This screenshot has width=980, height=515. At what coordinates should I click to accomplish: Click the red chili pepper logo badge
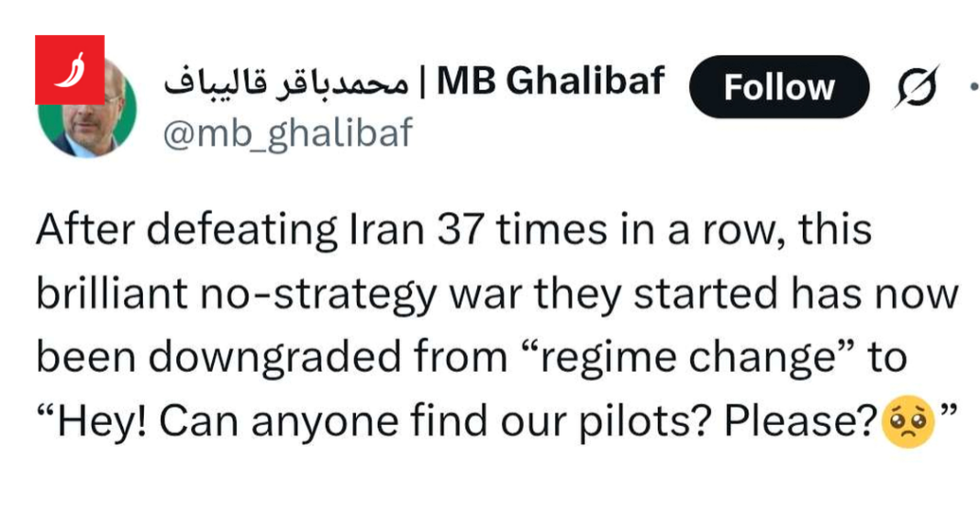pos(70,70)
